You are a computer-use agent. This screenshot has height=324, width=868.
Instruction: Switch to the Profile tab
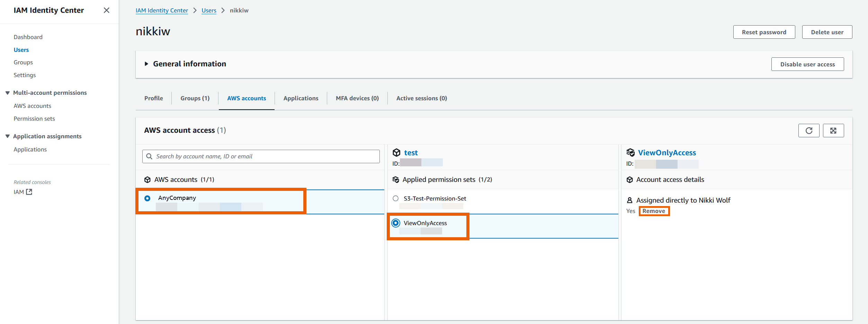click(x=153, y=98)
